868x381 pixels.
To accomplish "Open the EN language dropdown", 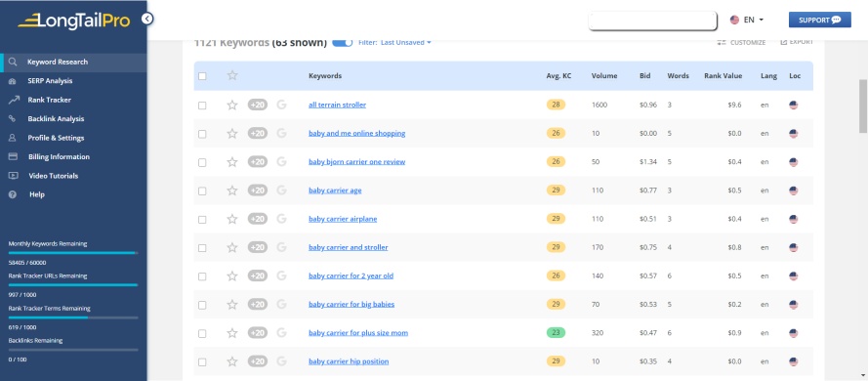I will tap(747, 20).
